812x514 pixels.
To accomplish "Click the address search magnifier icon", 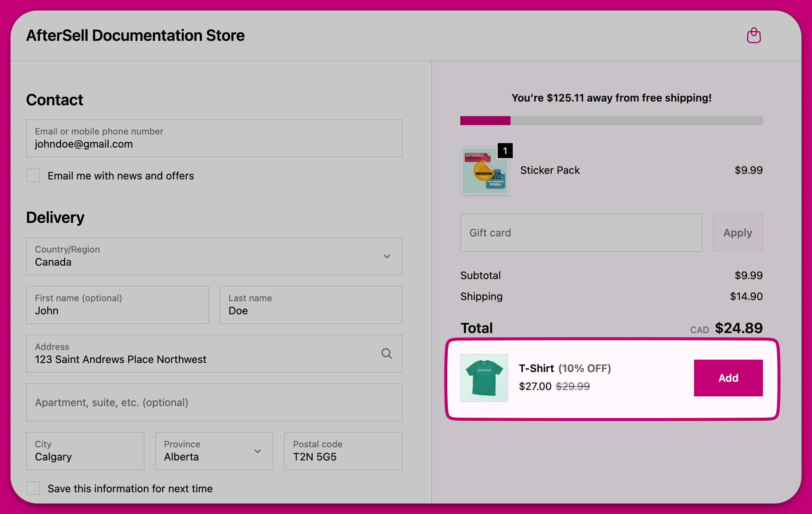I will pyautogui.click(x=387, y=353).
